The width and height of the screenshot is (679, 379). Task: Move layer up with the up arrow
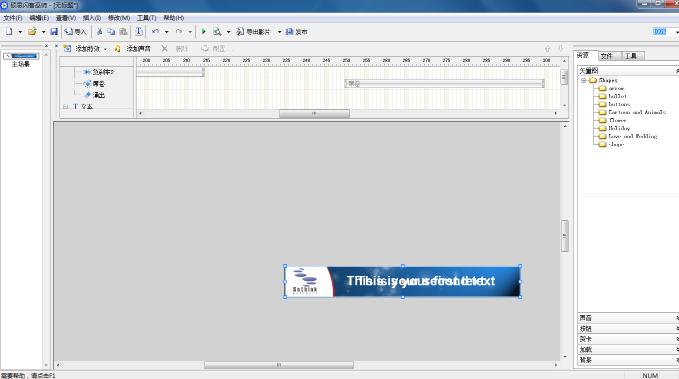click(x=547, y=49)
